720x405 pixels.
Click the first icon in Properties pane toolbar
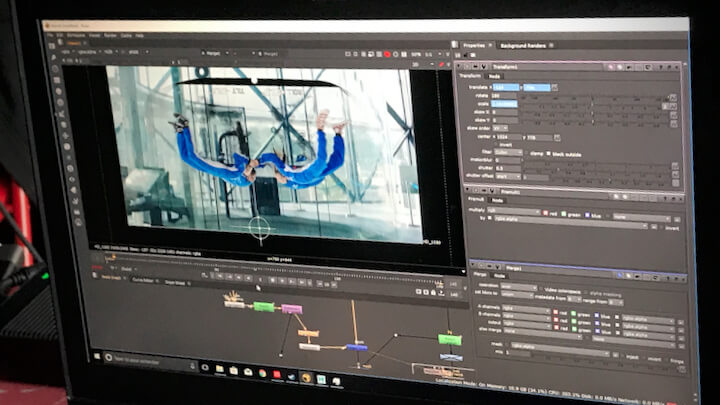[x=458, y=56]
